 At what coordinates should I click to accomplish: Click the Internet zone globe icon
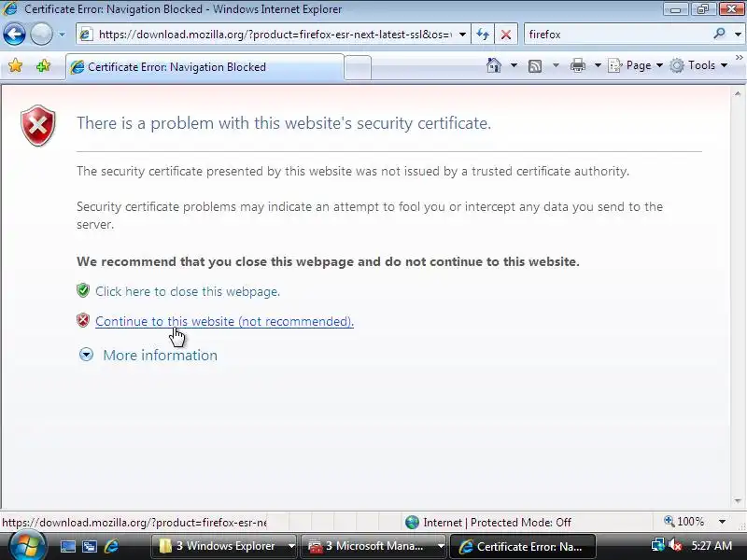(412, 523)
